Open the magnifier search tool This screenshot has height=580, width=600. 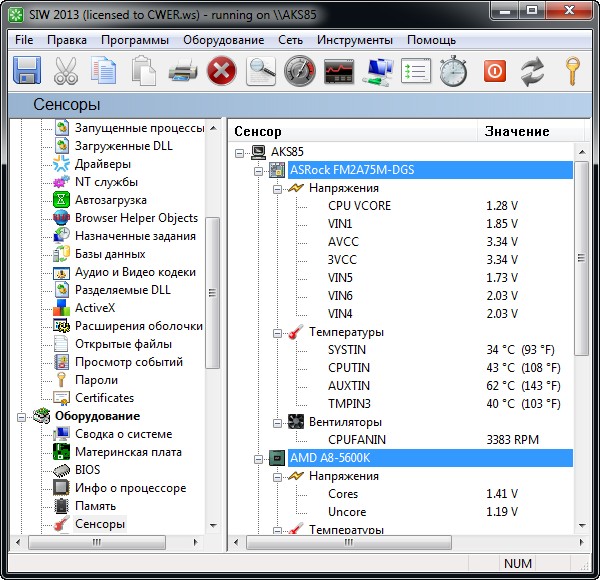(261, 71)
